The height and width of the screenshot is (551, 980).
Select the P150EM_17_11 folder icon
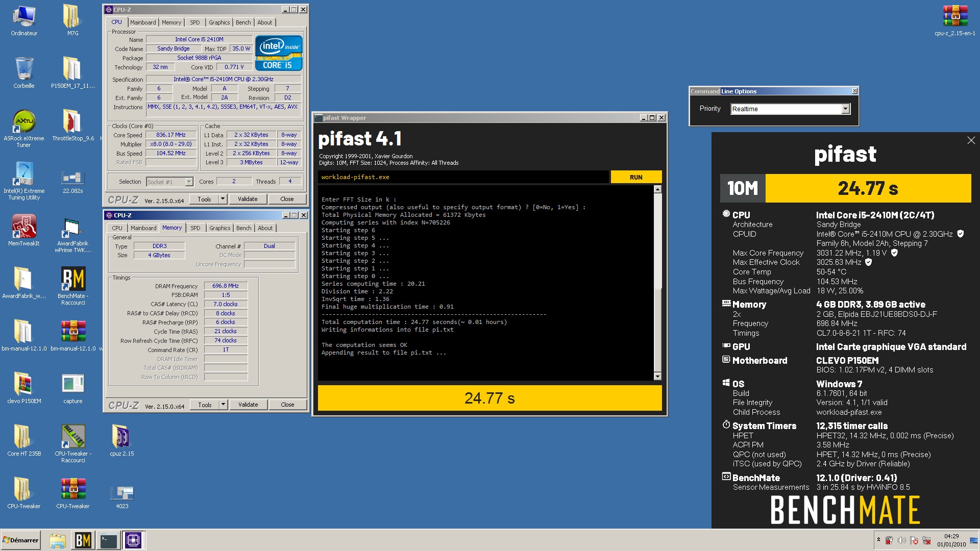(x=72, y=73)
